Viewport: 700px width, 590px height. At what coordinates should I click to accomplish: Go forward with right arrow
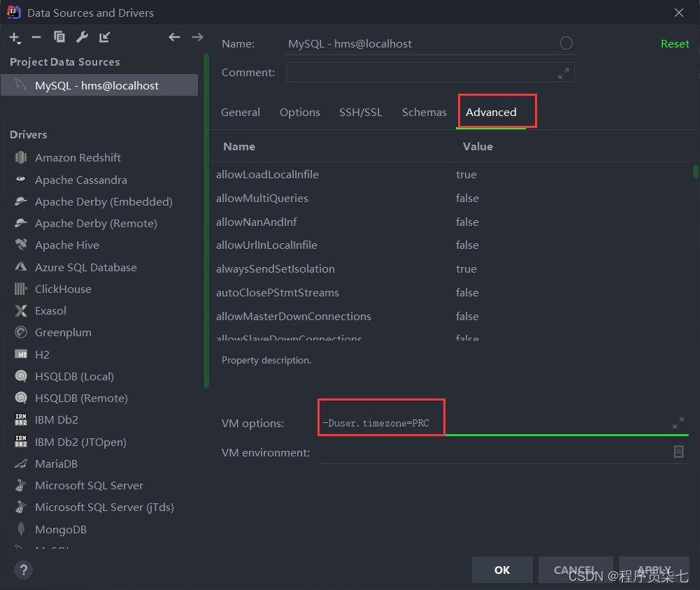197,37
